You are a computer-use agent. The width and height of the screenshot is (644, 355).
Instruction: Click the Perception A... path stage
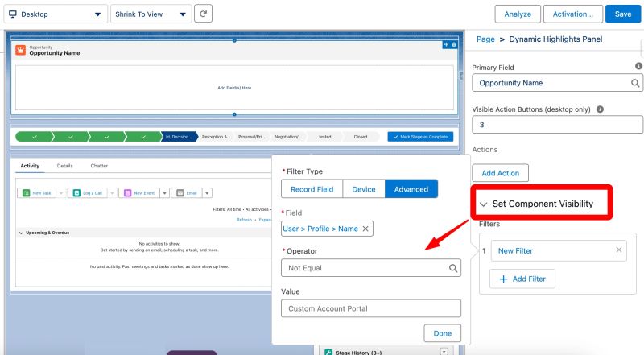point(216,137)
